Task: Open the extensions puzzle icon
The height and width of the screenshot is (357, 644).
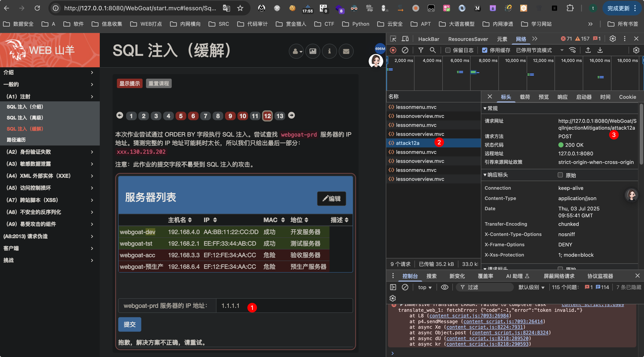Action: tap(570, 8)
